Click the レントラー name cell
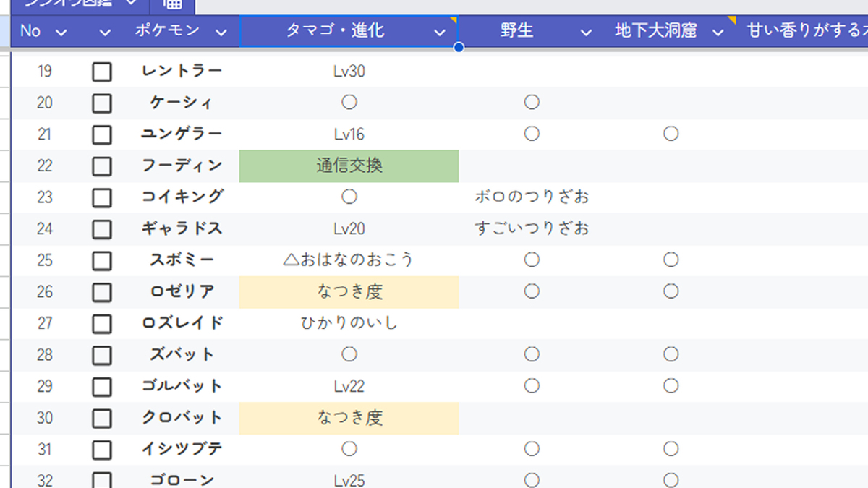The image size is (868, 488). [x=182, y=72]
